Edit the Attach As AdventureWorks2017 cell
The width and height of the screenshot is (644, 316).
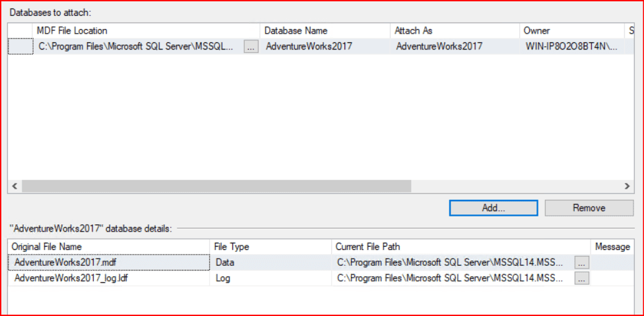(454, 46)
